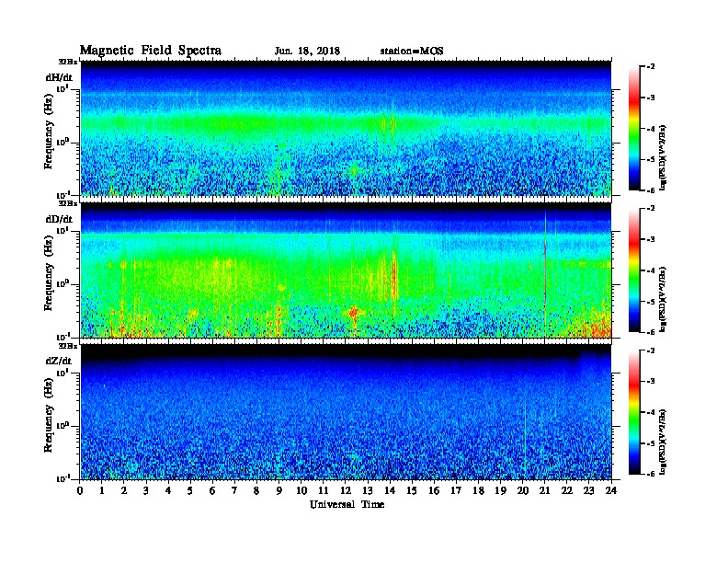Click the -2 tick on the dZ/dt color bar

click(651, 350)
